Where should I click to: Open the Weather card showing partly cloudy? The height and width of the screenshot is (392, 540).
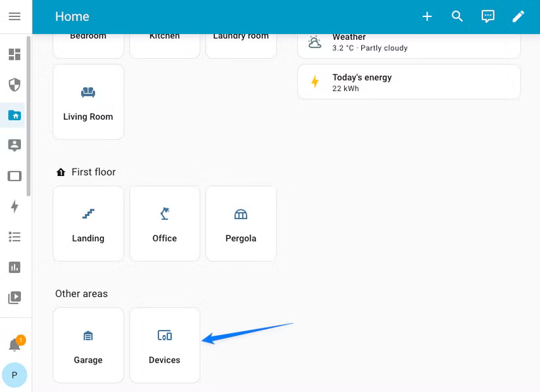[408, 42]
